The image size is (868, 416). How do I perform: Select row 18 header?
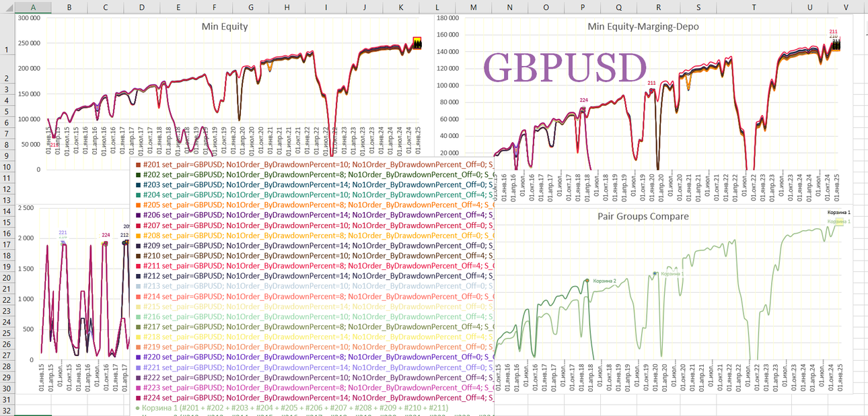coord(7,256)
